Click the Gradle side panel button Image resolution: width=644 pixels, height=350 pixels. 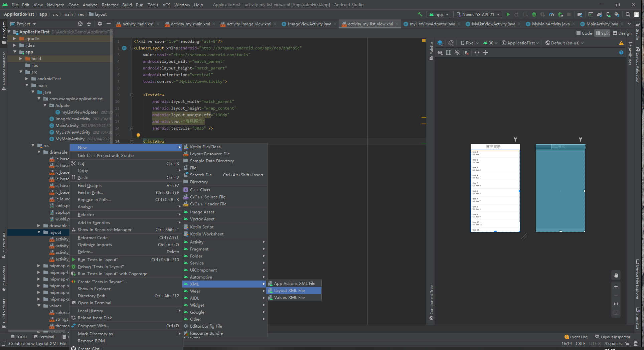[637, 31]
